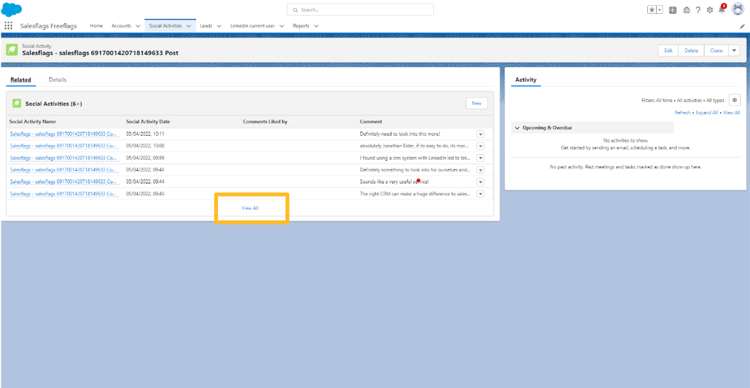Open row menu for 'Definitely something to look into' comment
The height and width of the screenshot is (388, 750).
tap(480, 170)
